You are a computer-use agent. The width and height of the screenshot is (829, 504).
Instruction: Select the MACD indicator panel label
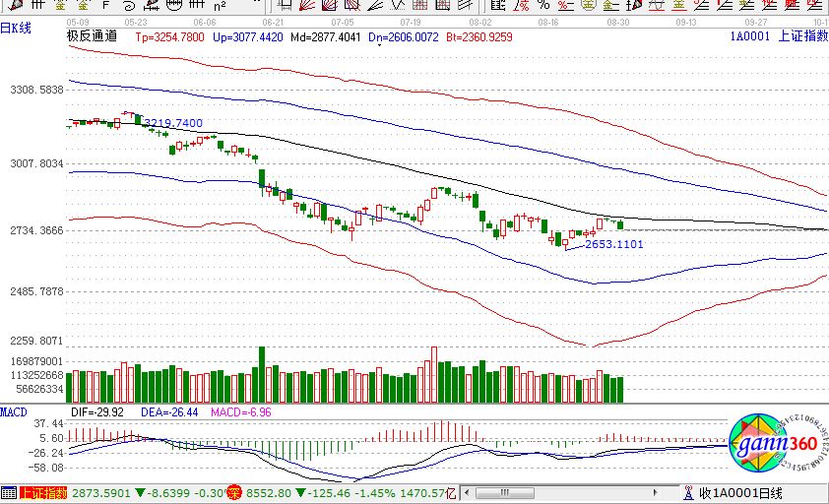tap(14, 409)
